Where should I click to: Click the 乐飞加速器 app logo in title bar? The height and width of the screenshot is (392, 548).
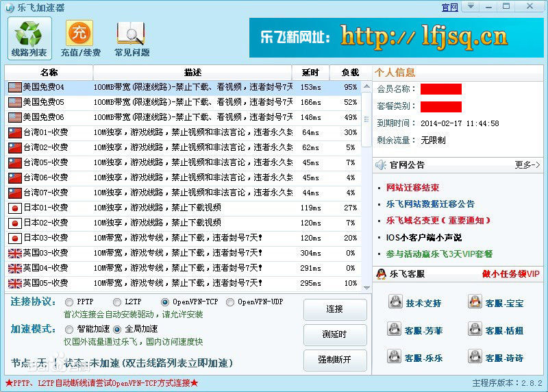(x=10, y=8)
